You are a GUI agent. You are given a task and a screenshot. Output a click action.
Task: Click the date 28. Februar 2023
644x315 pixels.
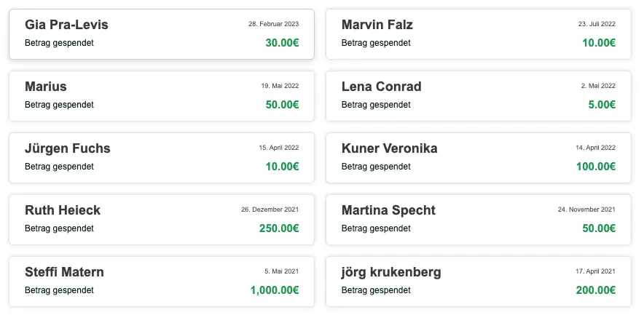(x=273, y=24)
